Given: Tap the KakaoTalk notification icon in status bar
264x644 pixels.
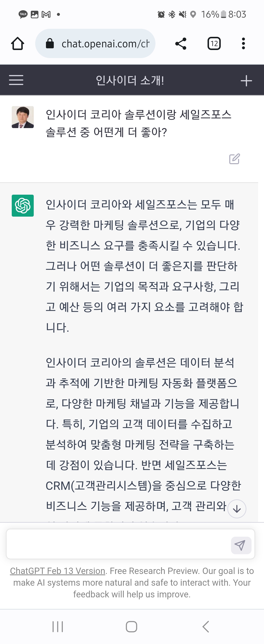Looking at the screenshot, I should point(23,14).
